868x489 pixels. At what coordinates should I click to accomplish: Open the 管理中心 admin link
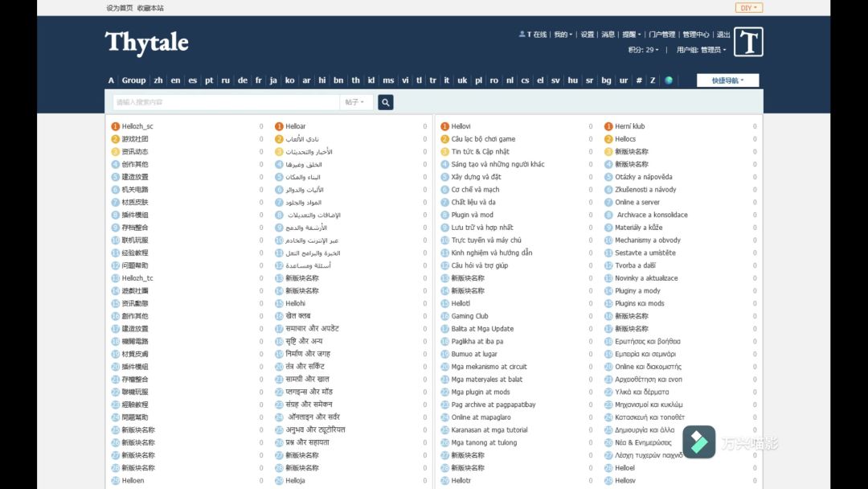[x=695, y=35]
